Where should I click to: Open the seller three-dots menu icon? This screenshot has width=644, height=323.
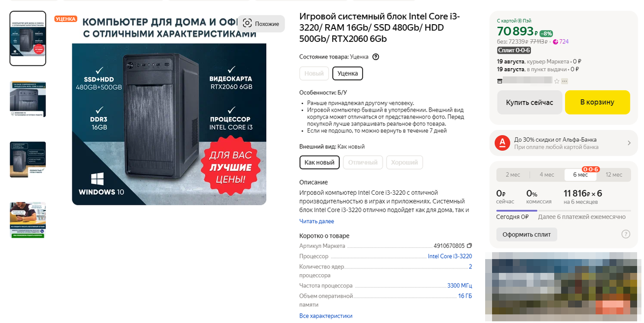(565, 81)
